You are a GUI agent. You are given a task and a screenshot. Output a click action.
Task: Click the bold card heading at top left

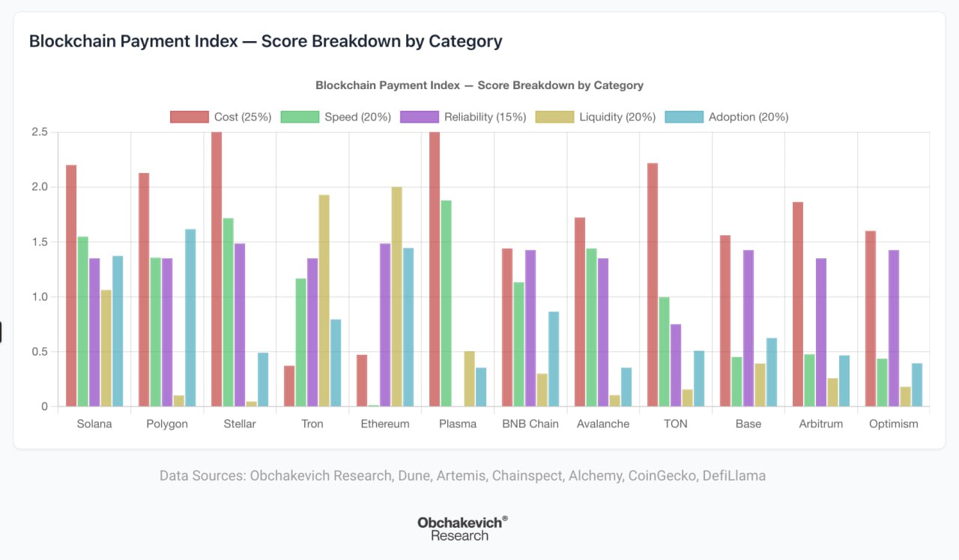[265, 41]
